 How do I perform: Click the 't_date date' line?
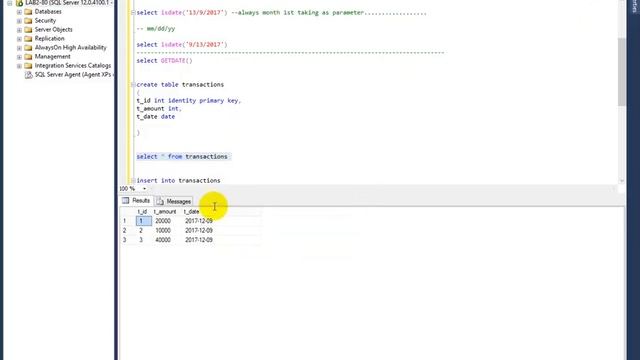tap(156, 116)
